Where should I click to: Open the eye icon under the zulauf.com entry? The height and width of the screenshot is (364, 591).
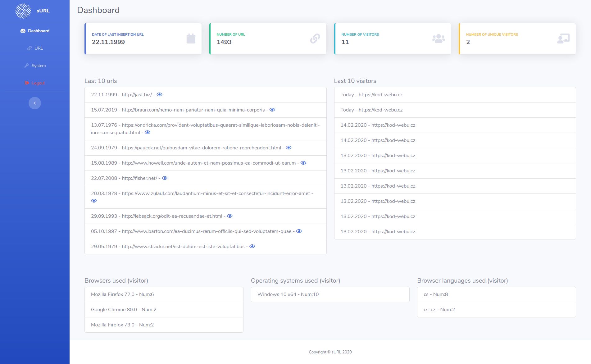[94, 201]
